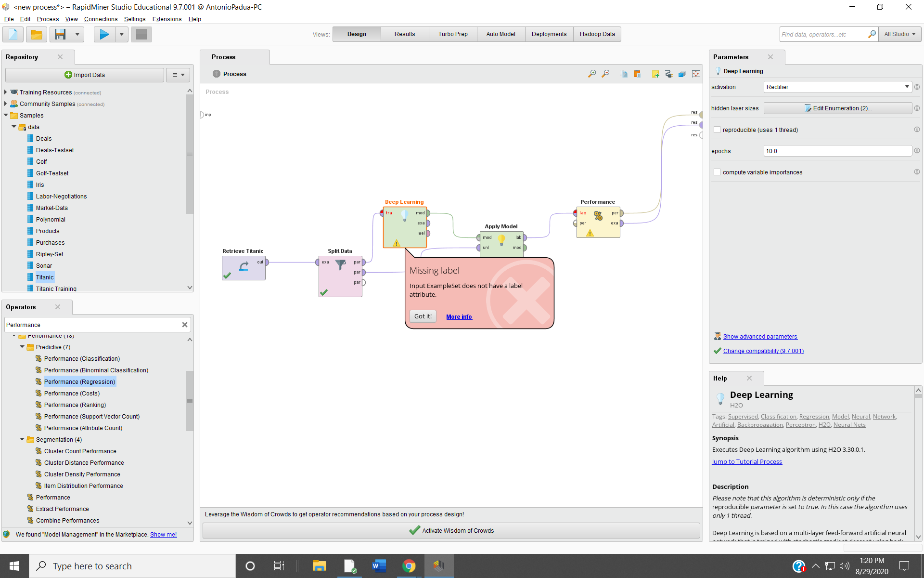Image resolution: width=924 pixels, height=578 pixels.
Task: Expand the Community Samples repository node
Action: (6, 104)
